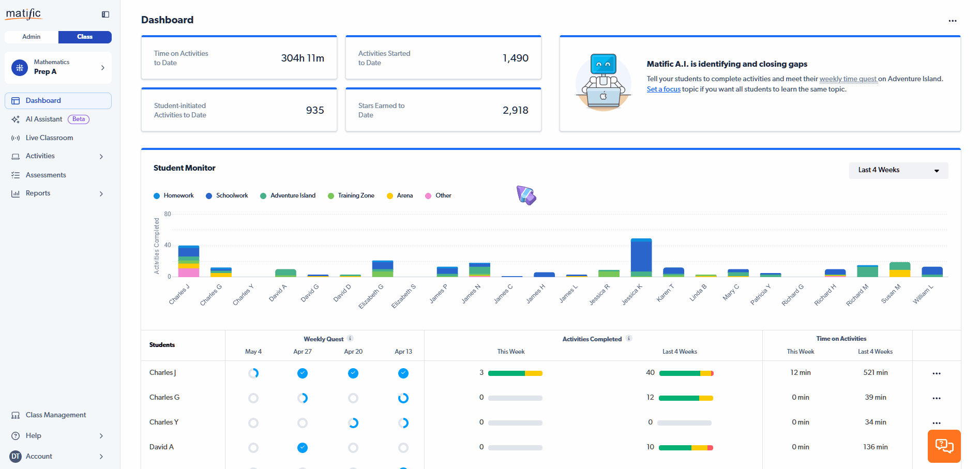The width and height of the screenshot is (980, 469).
Task: Toggle Arena series in chart legend
Action: (x=400, y=196)
